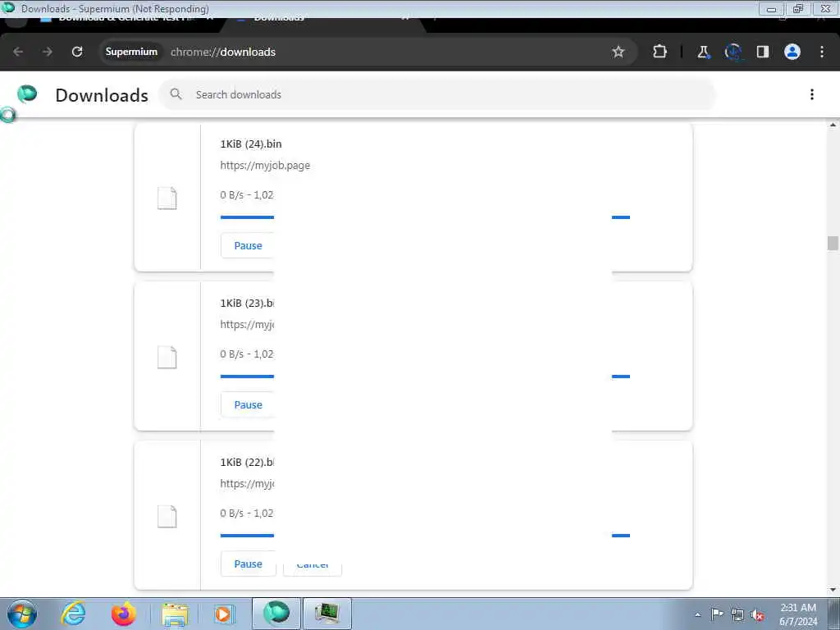Image resolution: width=840 pixels, height=630 pixels.
Task: Pause the 1KiB (22) download
Action: (x=248, y=564)
